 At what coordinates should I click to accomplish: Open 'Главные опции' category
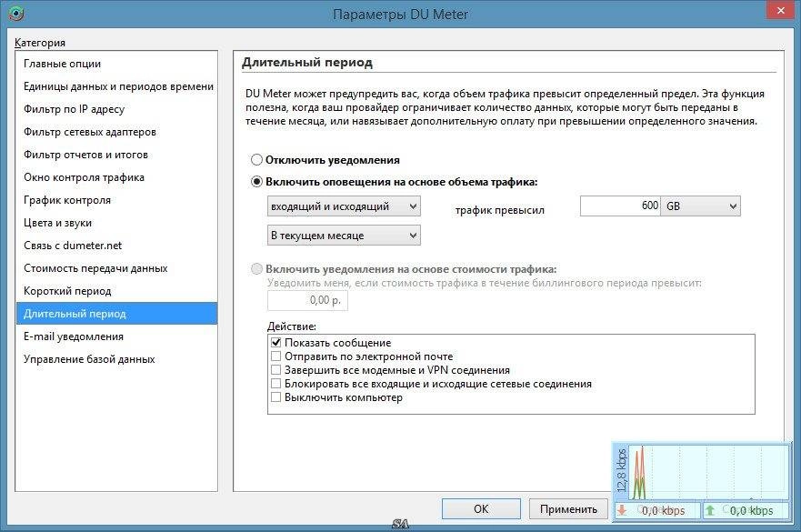116,64
